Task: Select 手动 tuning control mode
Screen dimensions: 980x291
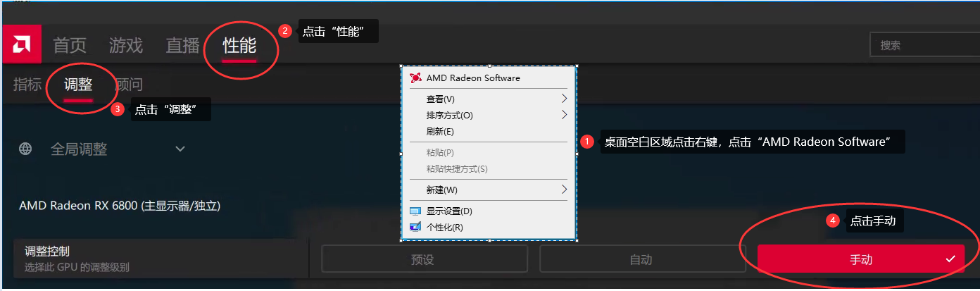Action: pos(860,259)
